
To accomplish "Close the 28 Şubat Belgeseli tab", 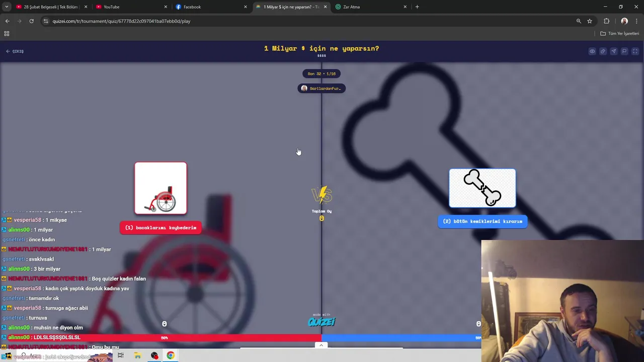I will 86,7.
